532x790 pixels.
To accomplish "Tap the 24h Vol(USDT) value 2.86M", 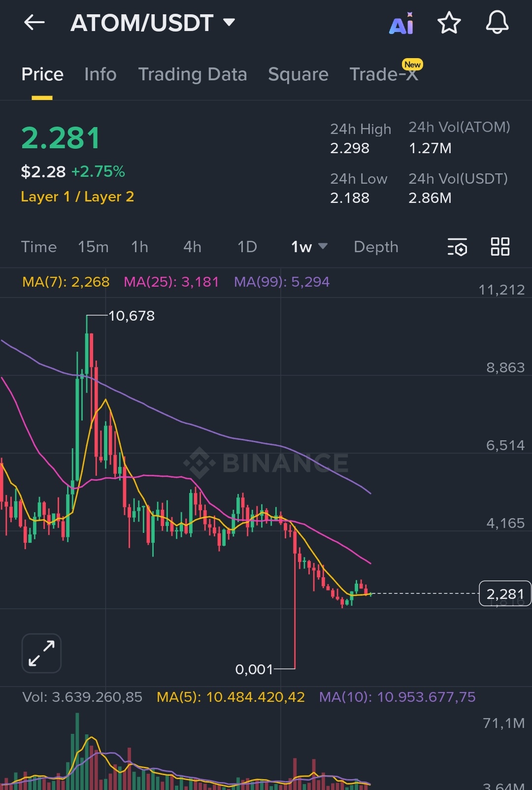I will tap(430, 198).
